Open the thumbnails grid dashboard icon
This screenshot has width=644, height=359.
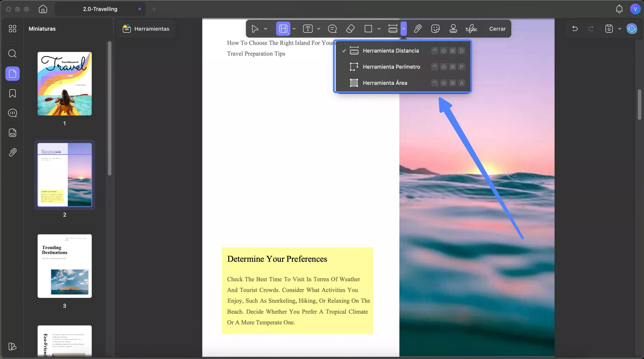pyautogui.click(x=12, y=29)
